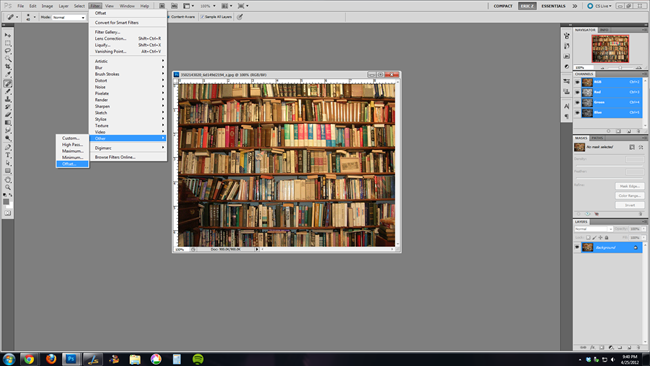
Task: Click the Color Range... button
Action: [629, 196]
